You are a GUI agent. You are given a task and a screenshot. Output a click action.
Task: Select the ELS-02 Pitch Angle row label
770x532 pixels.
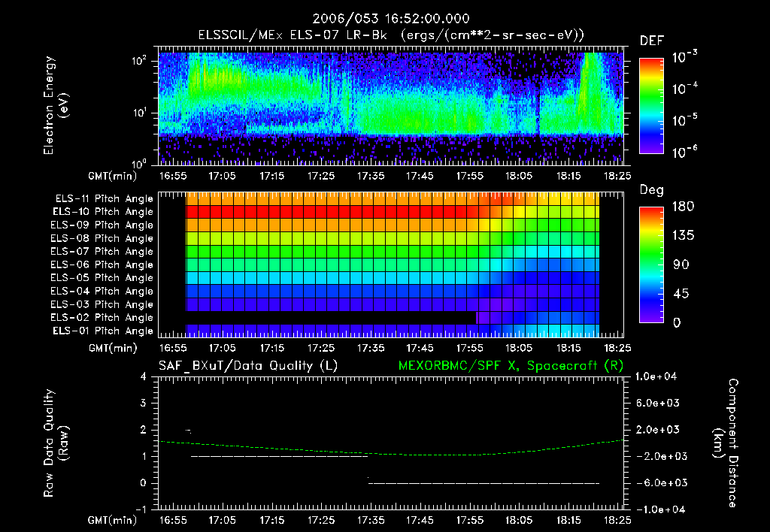102,318
